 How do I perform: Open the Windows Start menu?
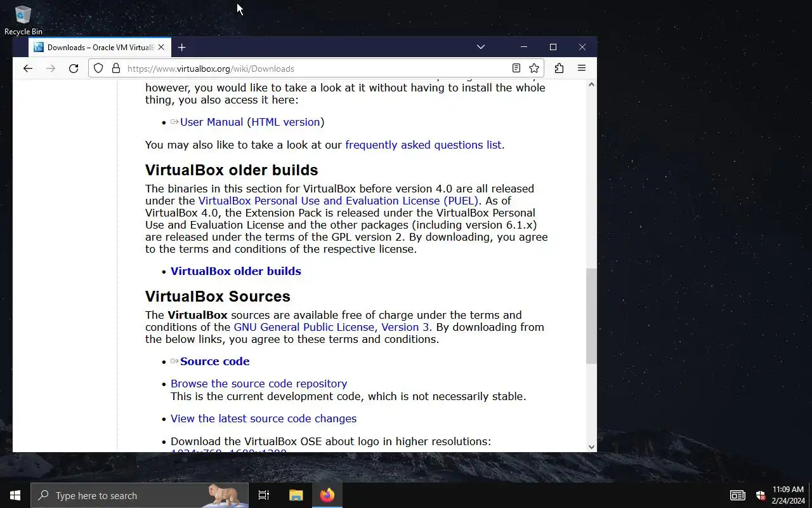tap(15, 495)
